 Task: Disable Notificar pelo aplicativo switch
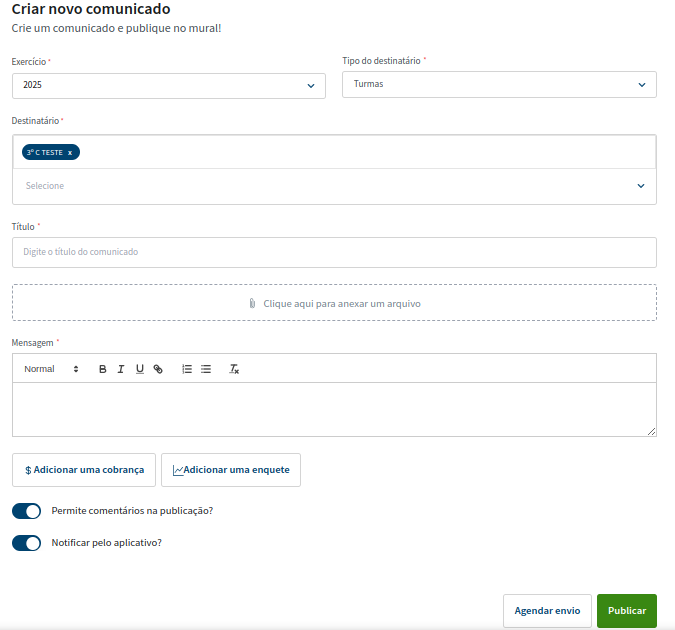[x=26, y=543]
